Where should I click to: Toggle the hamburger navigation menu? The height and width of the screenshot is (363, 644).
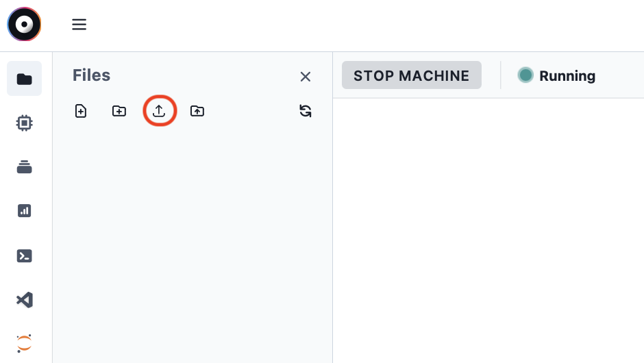pyautogui.click(x=79, y=25)
